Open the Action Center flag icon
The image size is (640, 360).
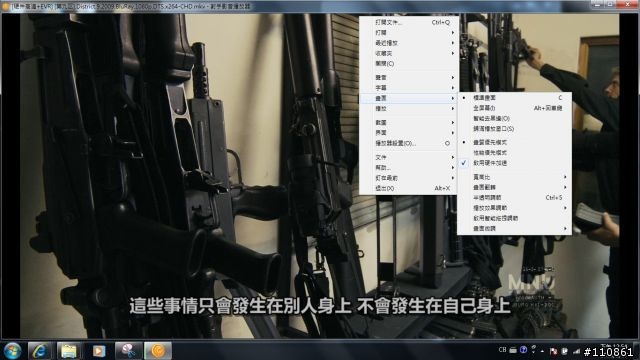[553, 351]
